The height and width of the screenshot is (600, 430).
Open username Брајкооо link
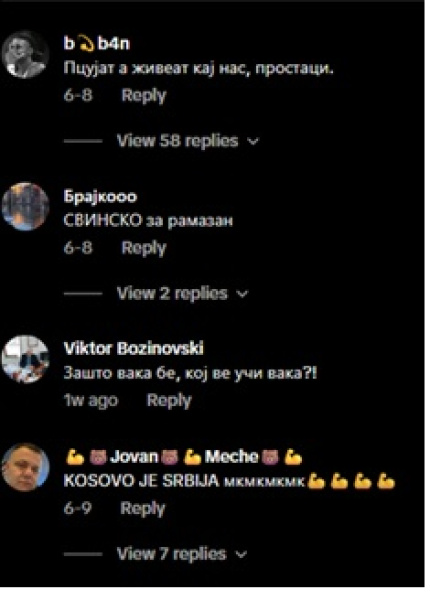coord(100,196)
